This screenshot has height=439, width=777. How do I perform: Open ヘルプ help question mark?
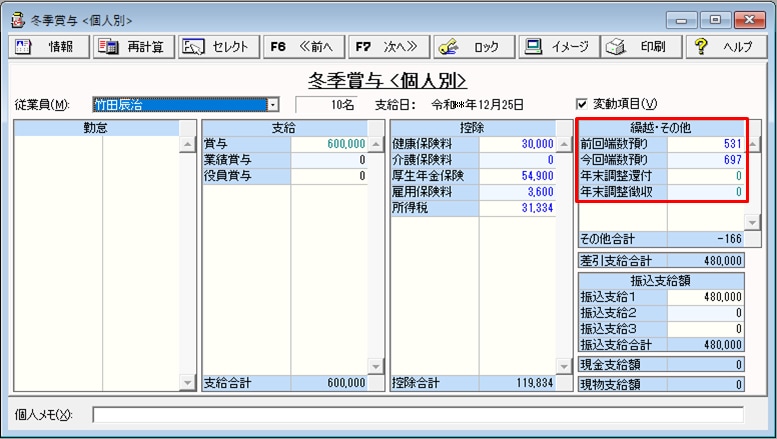pos(701,47)
